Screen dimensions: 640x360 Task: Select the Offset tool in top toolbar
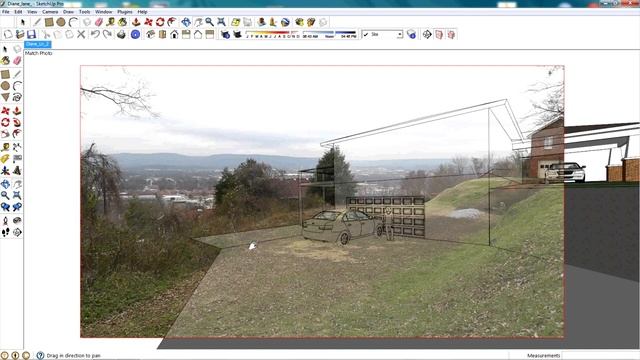[172, 22]
